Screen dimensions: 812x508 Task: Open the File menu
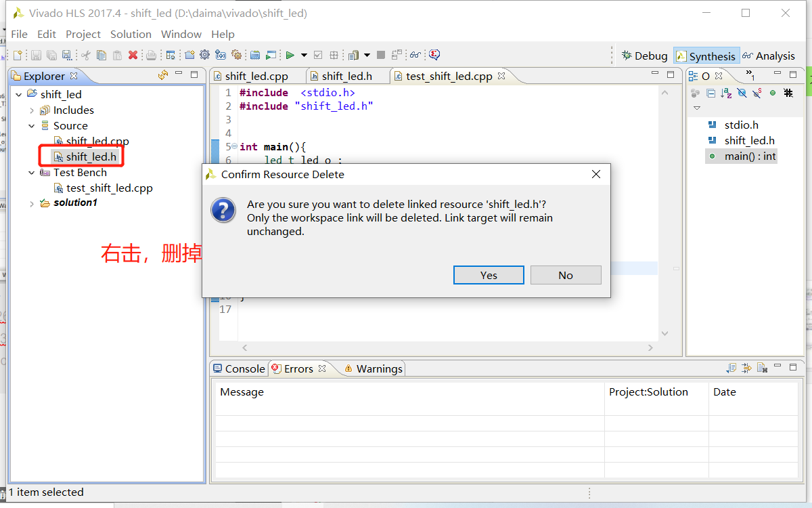coord(19,34)
